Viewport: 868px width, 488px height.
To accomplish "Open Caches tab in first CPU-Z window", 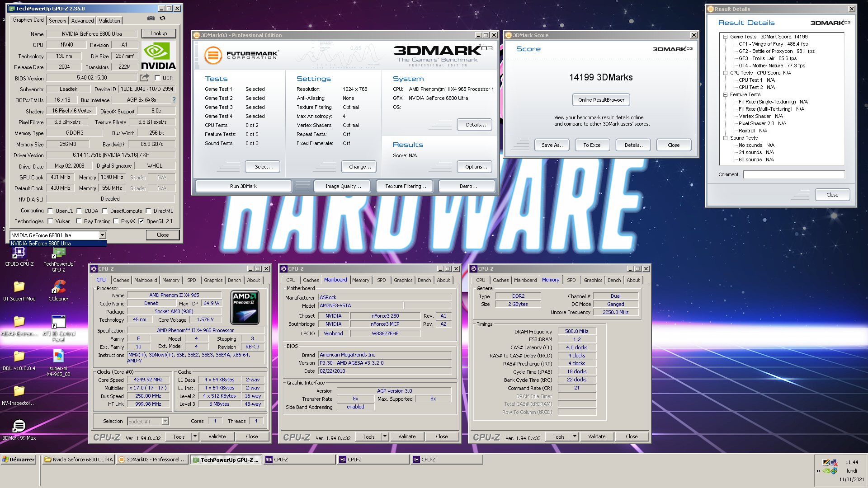I will coord(121,280).
